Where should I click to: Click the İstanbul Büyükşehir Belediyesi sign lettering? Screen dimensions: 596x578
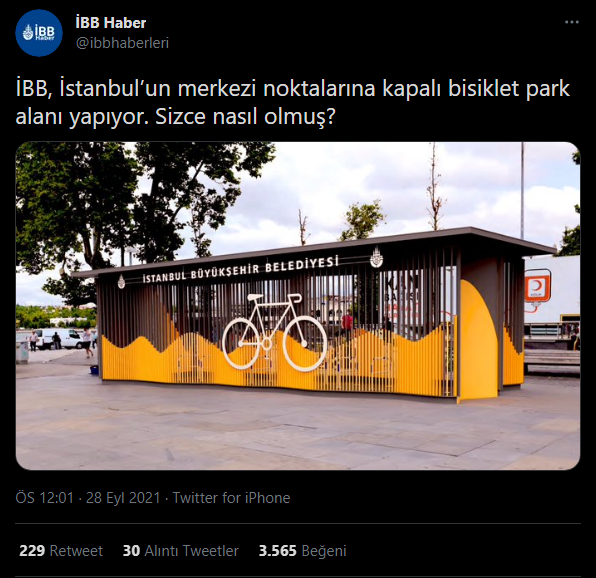(x=241, y=270)
